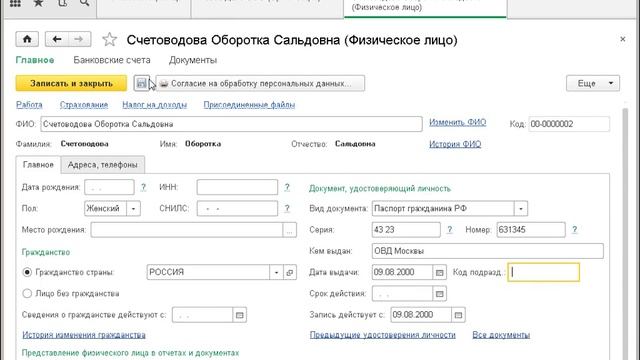Open calendar for citizenship info date
This screenshot has height=360, width=640.
click(x=240, y=315)
